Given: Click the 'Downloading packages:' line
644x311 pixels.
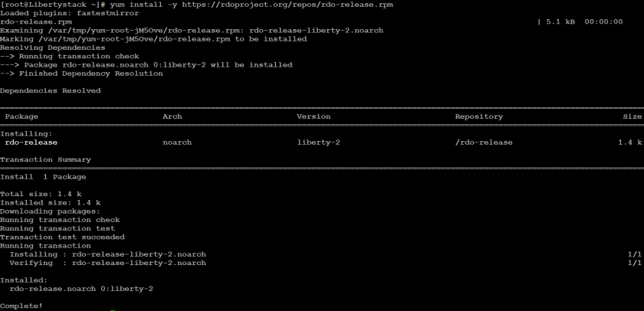Looking at the screenshot, I should pos(50,211).
